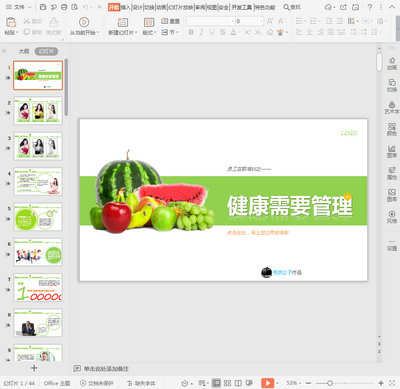This screenshot has width=400, height=389.
Task: Click the Print Preview icon
Action: [75, 7]
